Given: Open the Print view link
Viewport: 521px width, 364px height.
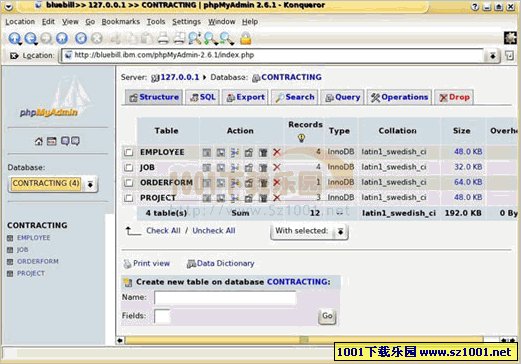Looking at the screenshot, I should pos(147,264).
